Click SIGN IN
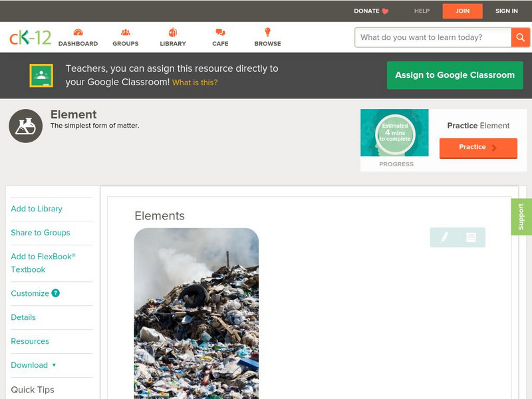 click(x=507, y=11)
